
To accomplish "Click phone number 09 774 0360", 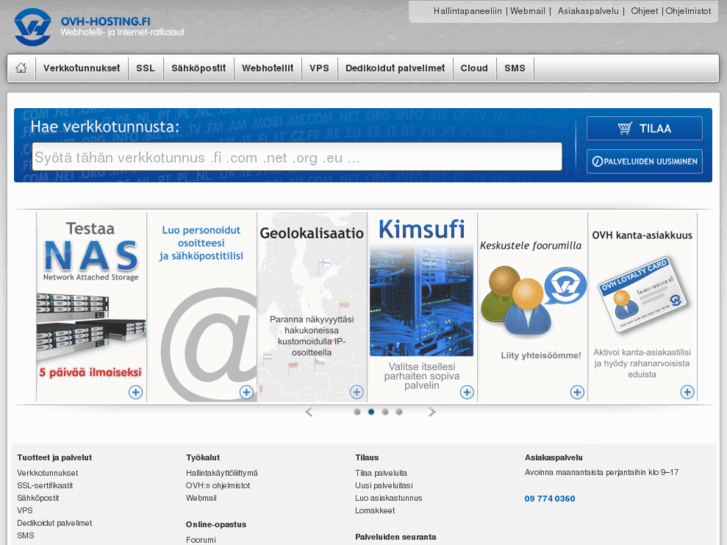I will point(550,499).
